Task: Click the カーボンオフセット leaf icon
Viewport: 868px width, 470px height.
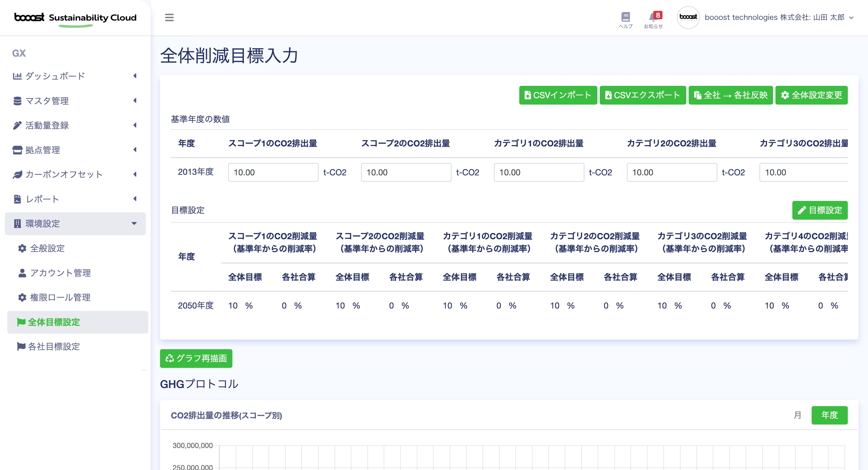Action: (x=17, y=174)
